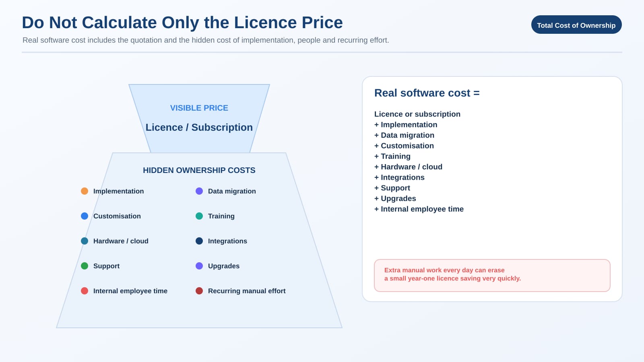The width and height of the screenshot is (644, 362).
Task: Click the blue dot beside Customisation
Action: point(85,216)
